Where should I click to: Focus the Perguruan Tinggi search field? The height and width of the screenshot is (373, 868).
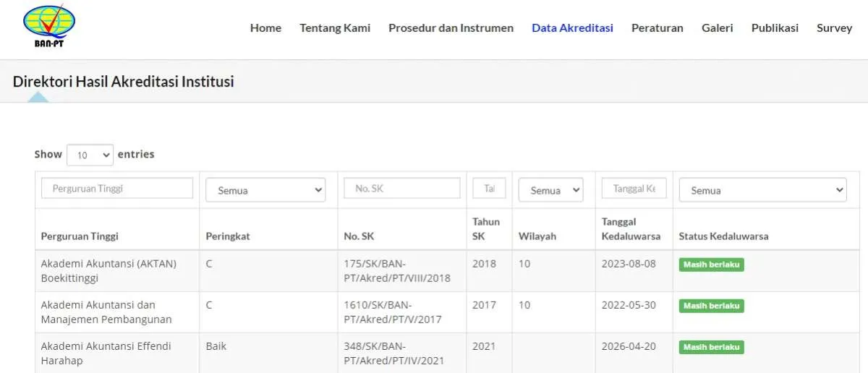(117, 189)
